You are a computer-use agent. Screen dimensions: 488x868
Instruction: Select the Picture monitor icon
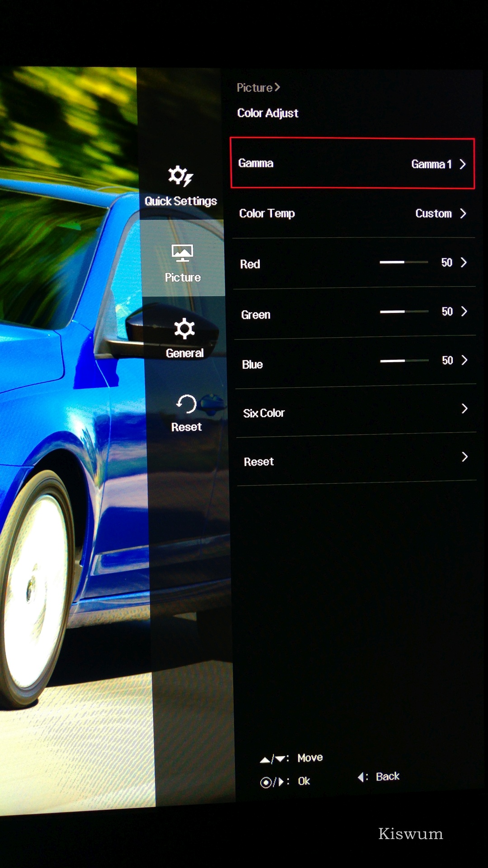[183, 253]
